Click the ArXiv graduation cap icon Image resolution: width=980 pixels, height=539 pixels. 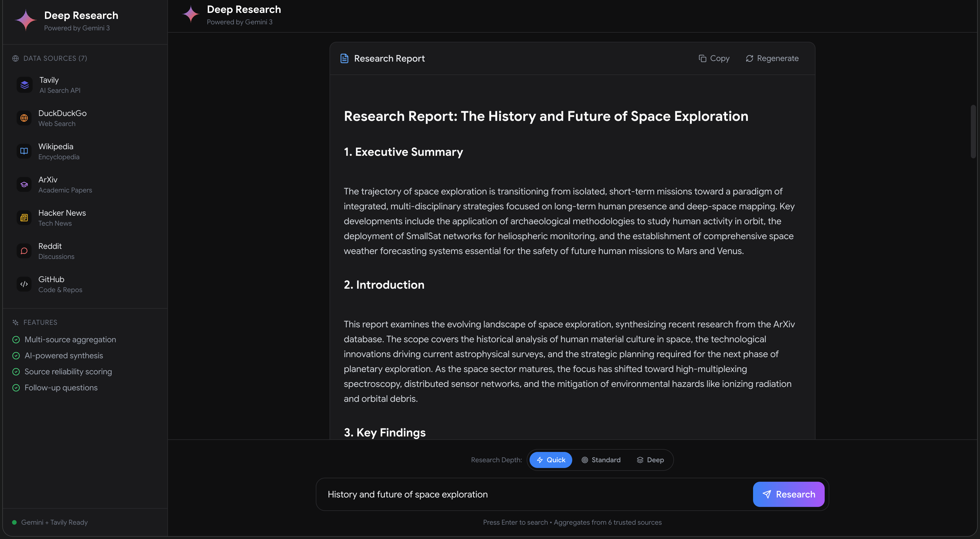click(24, 184)
